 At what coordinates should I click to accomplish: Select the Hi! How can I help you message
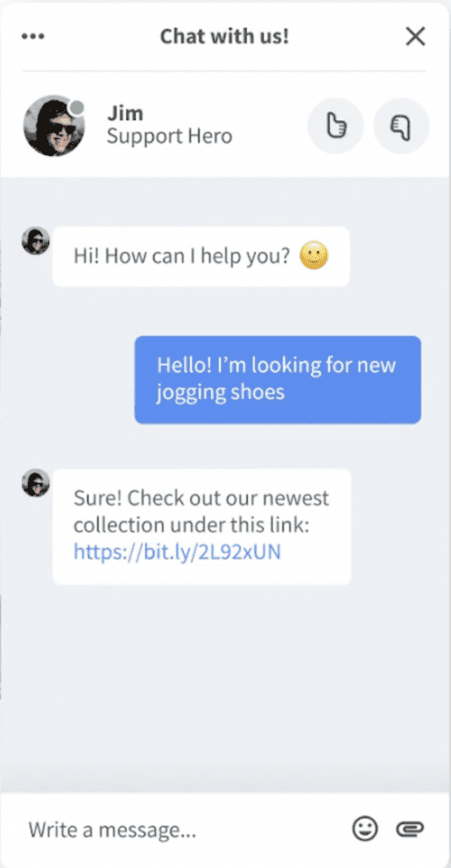click(201, 256)
